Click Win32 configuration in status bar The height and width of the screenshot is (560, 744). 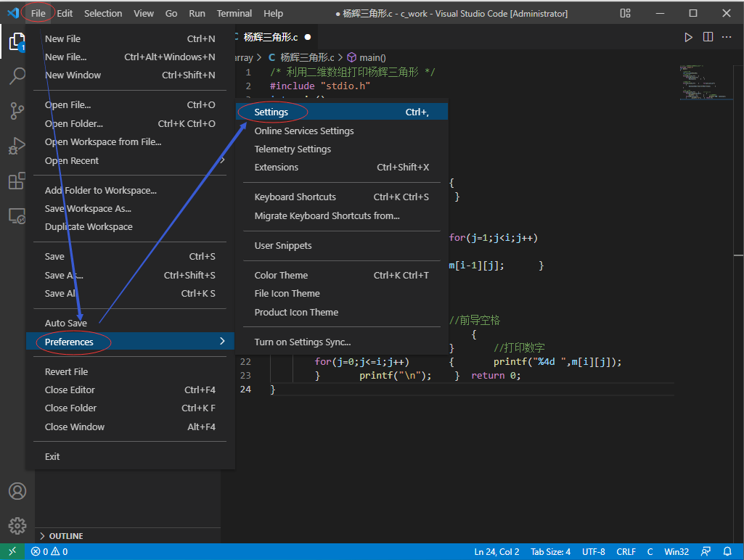pyautogui.click(x=676, y=551)
